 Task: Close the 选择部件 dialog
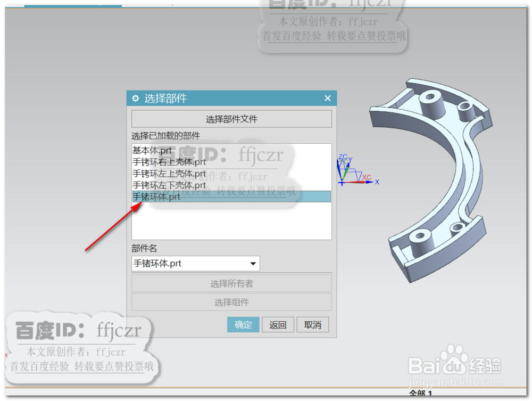pos(328,98)
